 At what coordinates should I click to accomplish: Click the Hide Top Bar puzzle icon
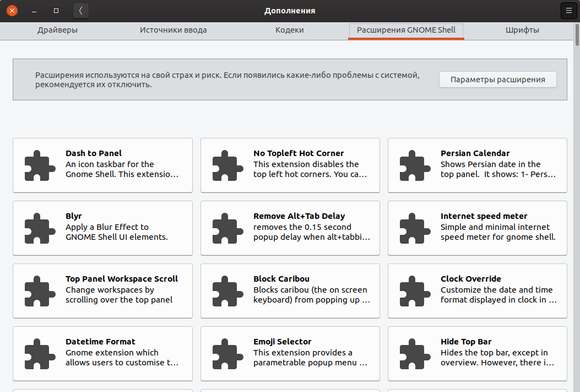pyautogui.click(x=415, y=354)
